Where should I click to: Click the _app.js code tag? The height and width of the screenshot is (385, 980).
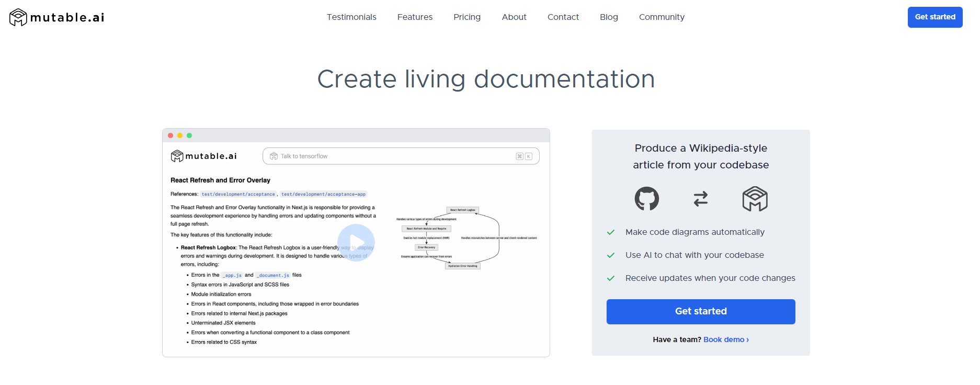232,275
